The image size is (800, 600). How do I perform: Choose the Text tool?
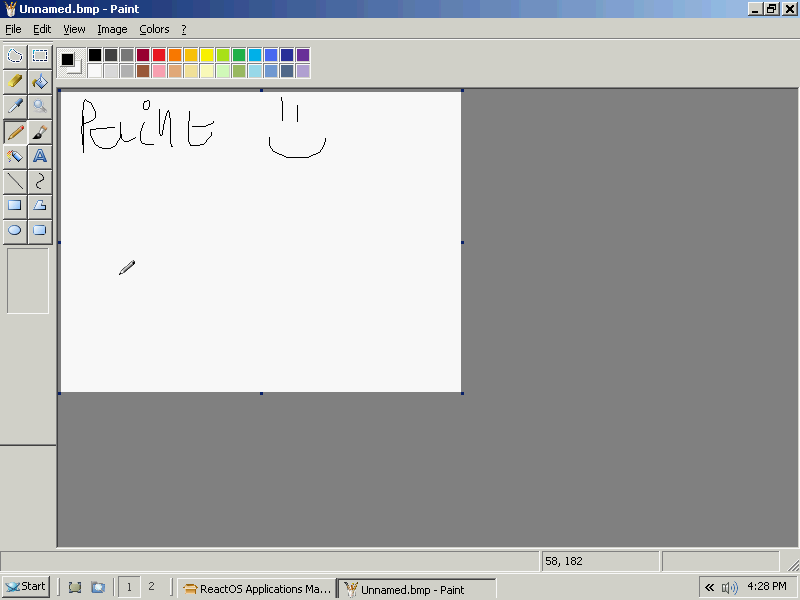40,156
